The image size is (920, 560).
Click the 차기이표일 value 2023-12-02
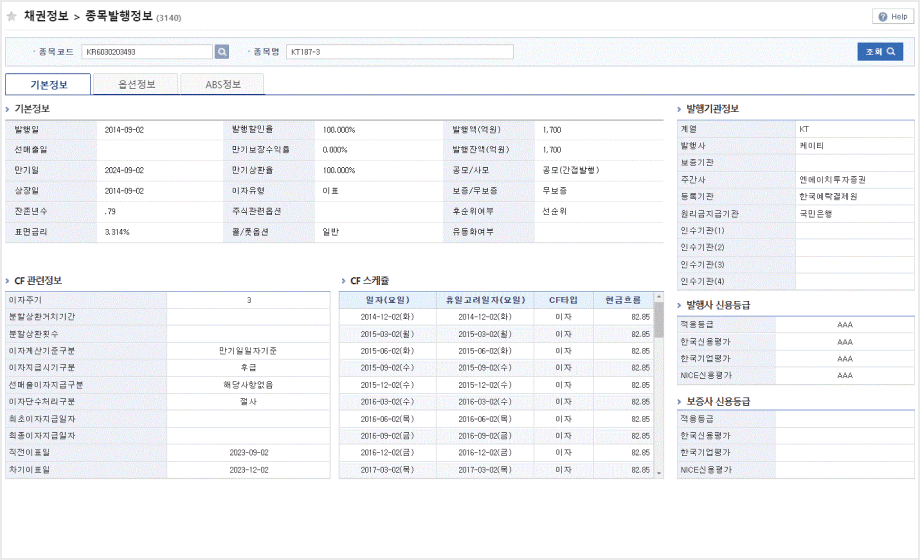tap(249, 470)
